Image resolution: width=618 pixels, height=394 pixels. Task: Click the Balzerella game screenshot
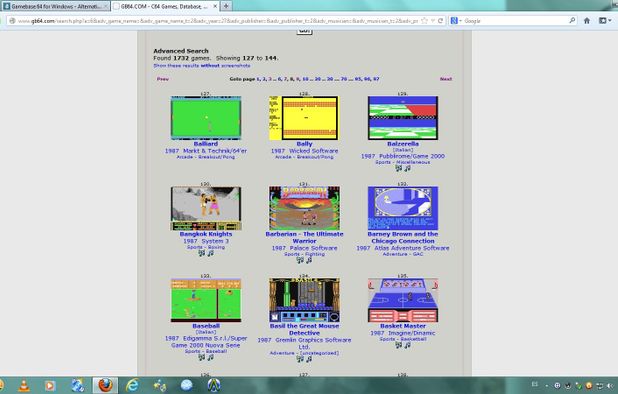point(403,118)
